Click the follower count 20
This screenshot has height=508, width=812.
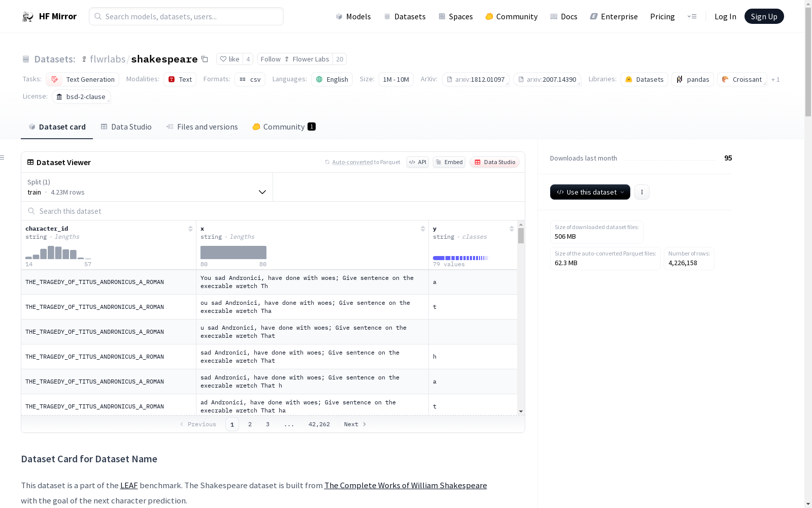tap(340, 59)
